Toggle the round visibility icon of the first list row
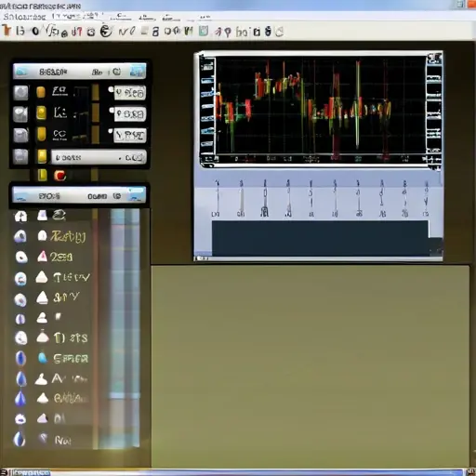The image size is (476, 476). 20,216
